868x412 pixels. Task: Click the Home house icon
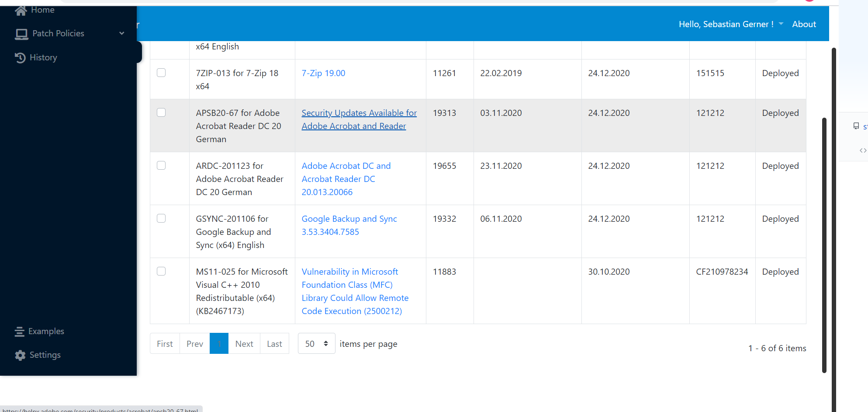(x=21, y=10)
